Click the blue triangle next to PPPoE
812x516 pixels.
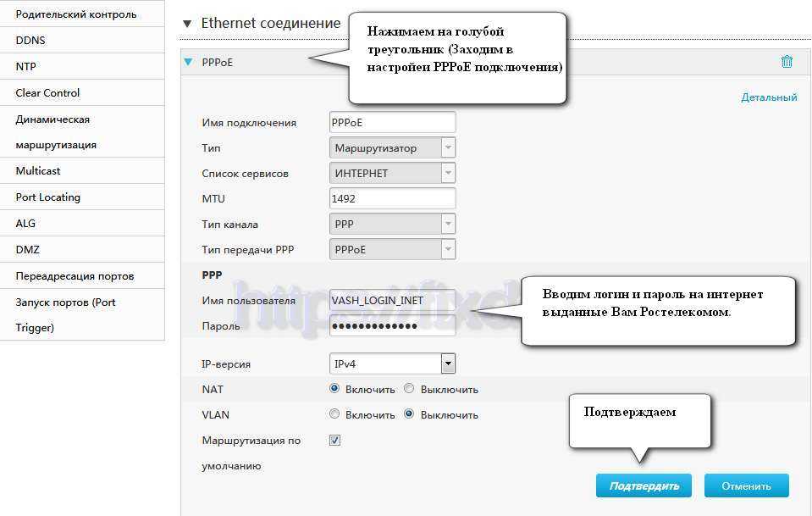[189, 62]
